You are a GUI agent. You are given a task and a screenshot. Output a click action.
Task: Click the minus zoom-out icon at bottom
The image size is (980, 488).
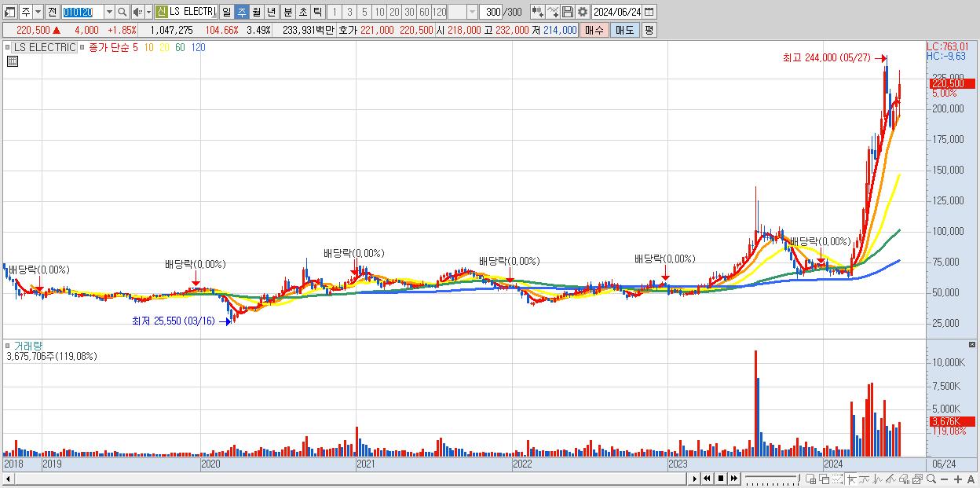pyautogui.click(x=945, y=479)
